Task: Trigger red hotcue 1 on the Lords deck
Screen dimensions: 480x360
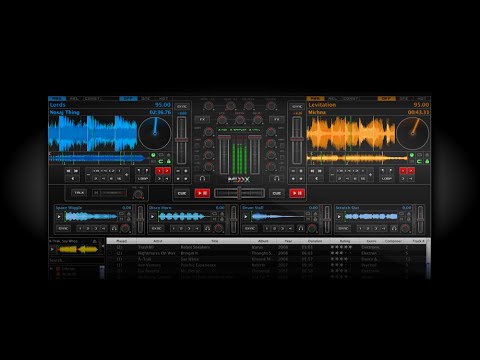Action: click(x=159, y=171)
